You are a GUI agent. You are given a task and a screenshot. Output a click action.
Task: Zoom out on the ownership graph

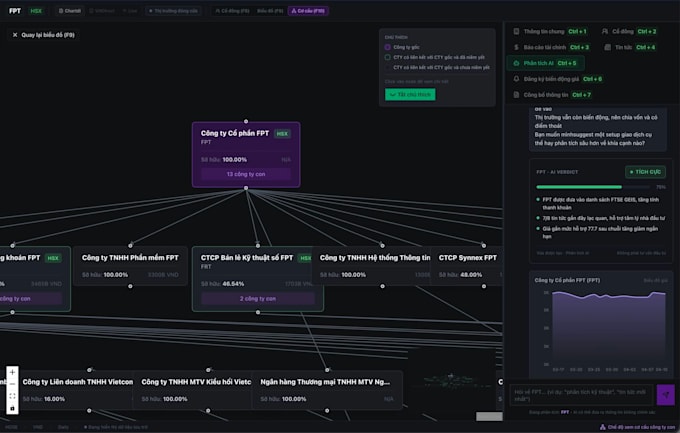[x=12, y=384]
